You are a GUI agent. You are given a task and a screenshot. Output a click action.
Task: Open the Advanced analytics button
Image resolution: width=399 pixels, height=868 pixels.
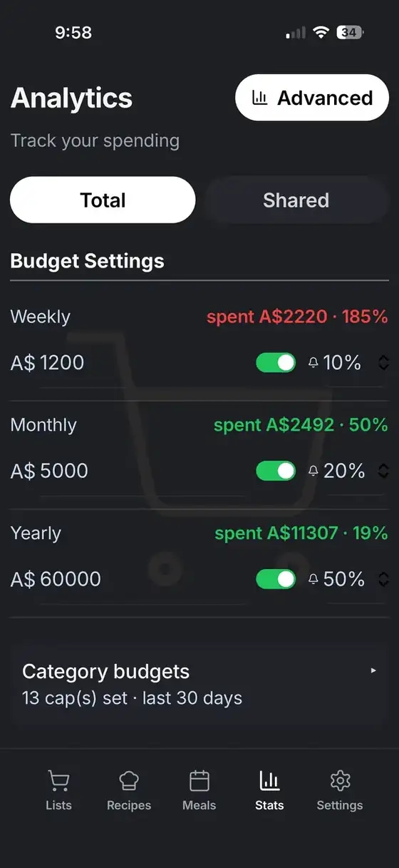(x=312, y=98)
